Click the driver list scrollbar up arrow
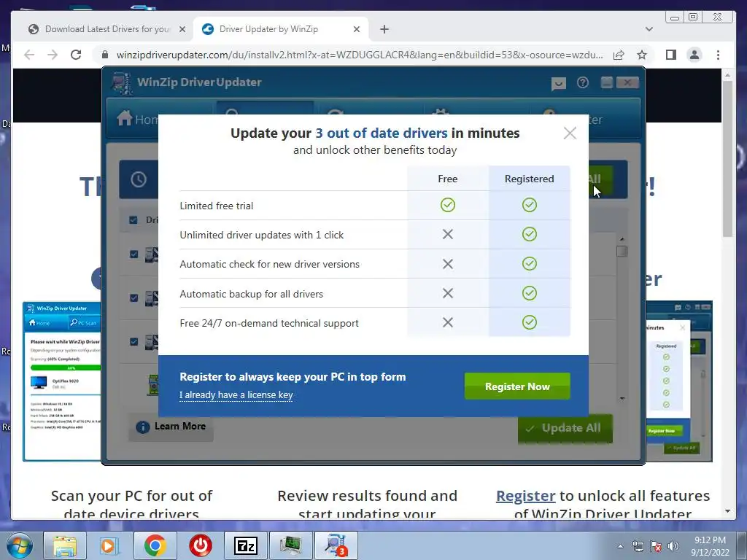Image resolution: width=747 pixels, height=560 pixels. pos(622,239)
